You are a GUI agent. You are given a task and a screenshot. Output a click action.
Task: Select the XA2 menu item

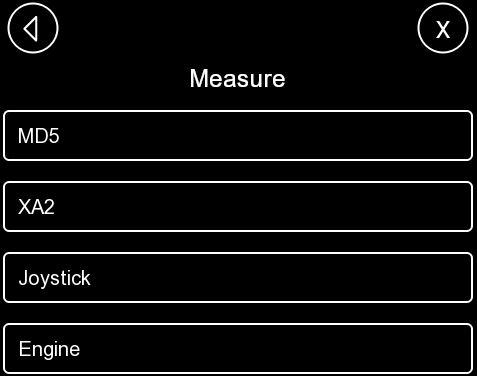[x=238, y=207]
